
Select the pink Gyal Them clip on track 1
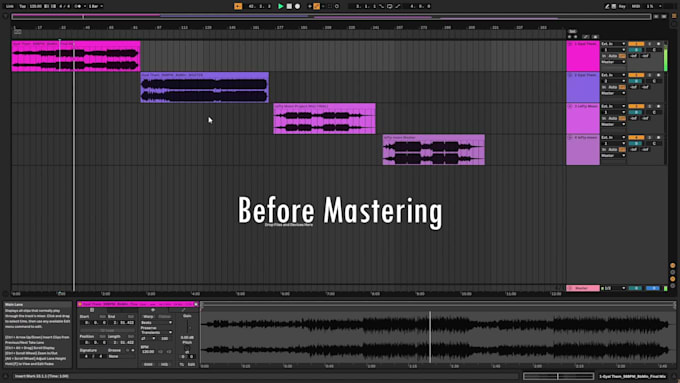click(76, 56)
